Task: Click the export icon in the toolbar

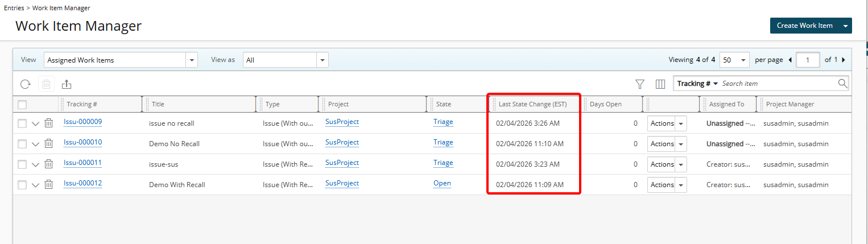Action: [x=67, y=84]
